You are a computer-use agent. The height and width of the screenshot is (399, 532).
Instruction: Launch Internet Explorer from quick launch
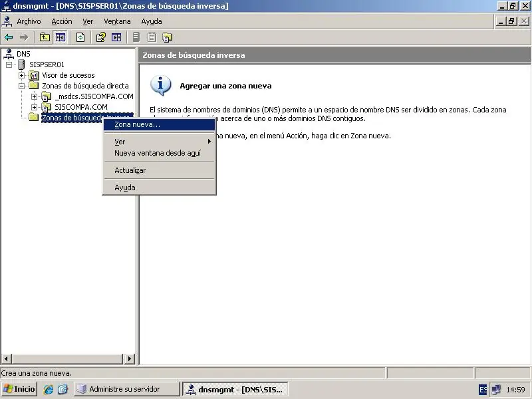(49, 389)
